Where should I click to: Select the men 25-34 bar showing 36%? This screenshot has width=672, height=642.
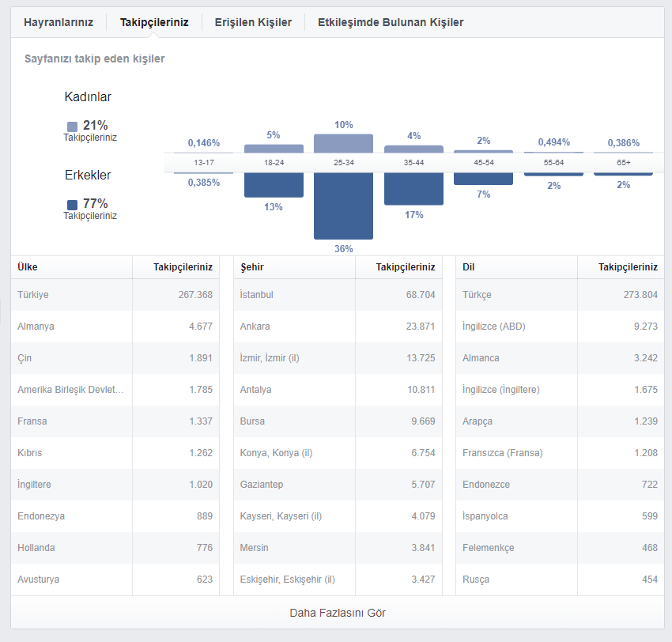tap(343, 206)
